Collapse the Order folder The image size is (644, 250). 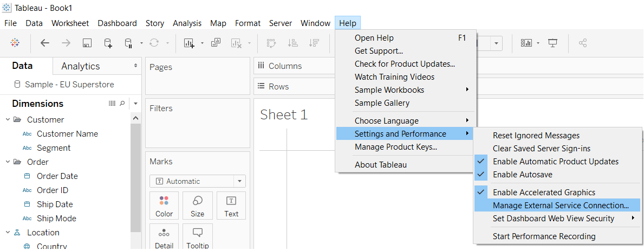coord(8,162)
